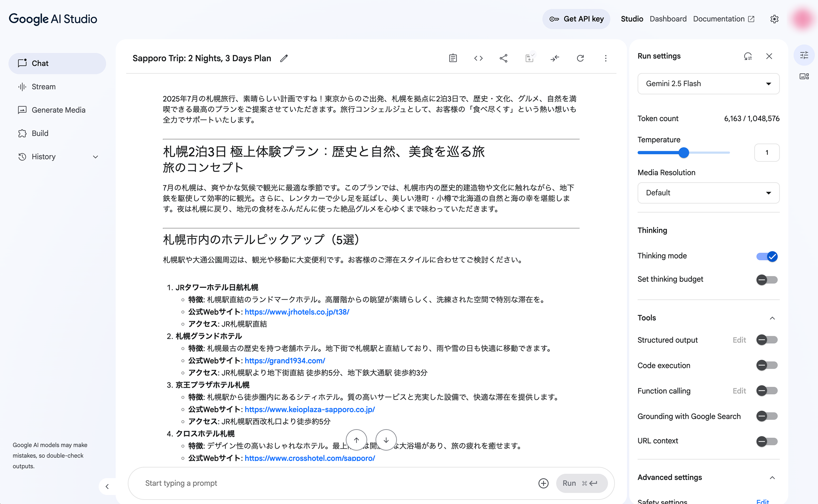Open the Media Resolution Default dropdown
The height and width of the screenshot is (504, 818).
click(x=709, y=193)
